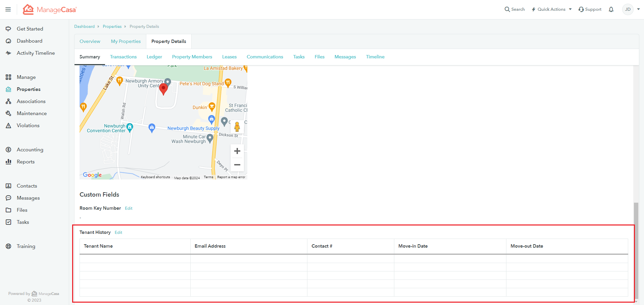Click the Files folder icon
The height and width of the screenshot is (305, 644).
[x=8, y=210]
